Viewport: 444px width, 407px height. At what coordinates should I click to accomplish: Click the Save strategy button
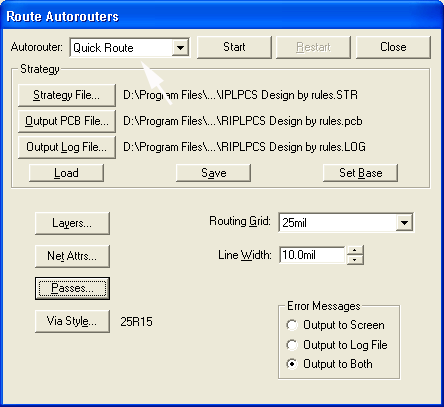click(x=213, y=173)
